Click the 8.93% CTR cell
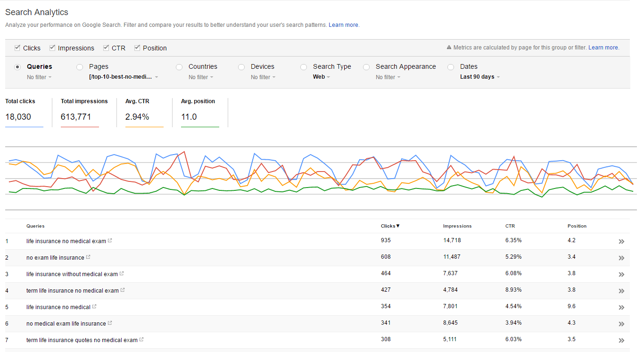644x352 pixels. pyautogui.click(x=513, y=290)
